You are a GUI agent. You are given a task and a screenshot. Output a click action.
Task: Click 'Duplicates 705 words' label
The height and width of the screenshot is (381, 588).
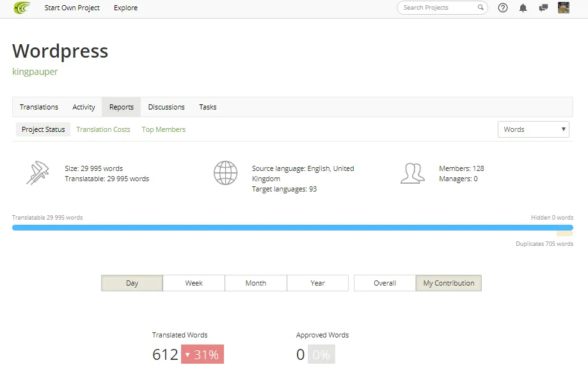click(x=544, y=243)
